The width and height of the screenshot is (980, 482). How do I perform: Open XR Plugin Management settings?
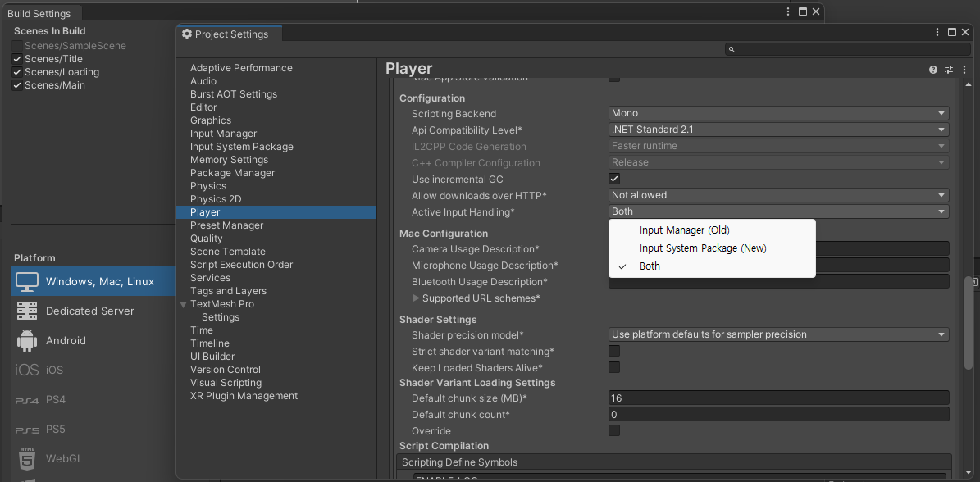pyautogui.click(x=244, y=395)
